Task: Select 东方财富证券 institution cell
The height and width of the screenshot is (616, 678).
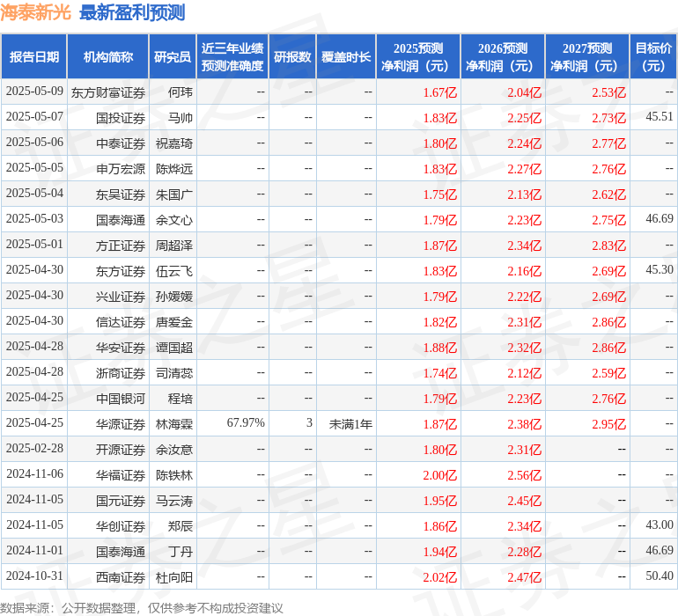Action: tap(108, 92)
